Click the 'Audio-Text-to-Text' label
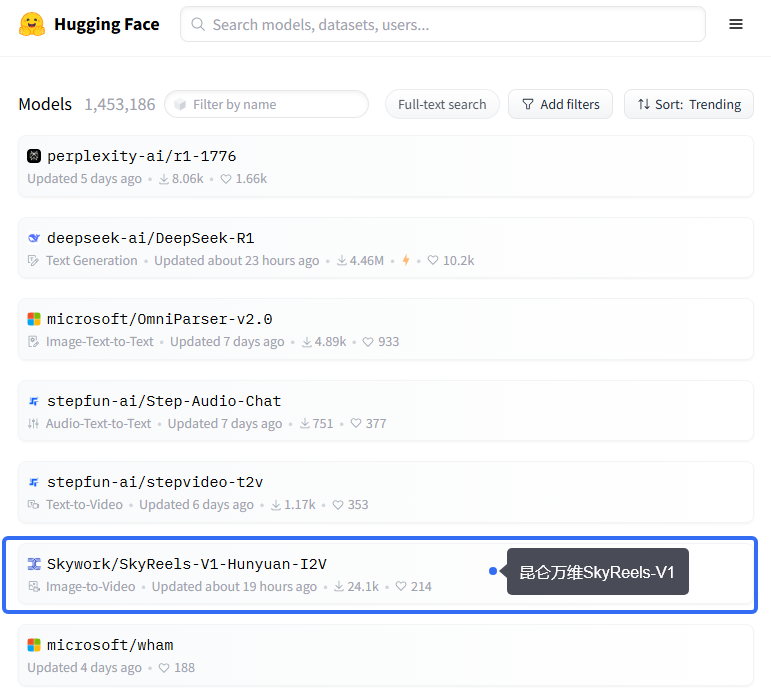Viewport: 771px width, 692px height. pyautogui.click(x=98, y=423)
